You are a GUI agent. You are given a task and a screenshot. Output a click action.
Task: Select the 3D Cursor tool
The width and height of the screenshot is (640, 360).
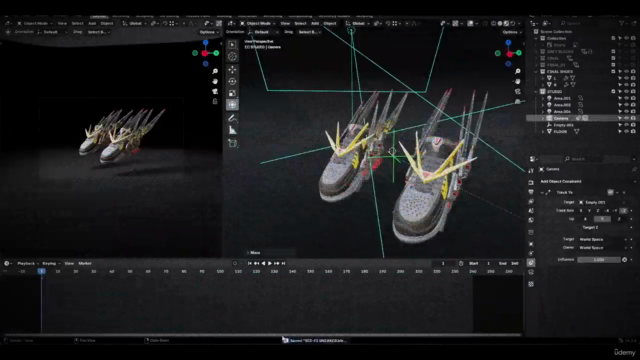coord(232,56)
